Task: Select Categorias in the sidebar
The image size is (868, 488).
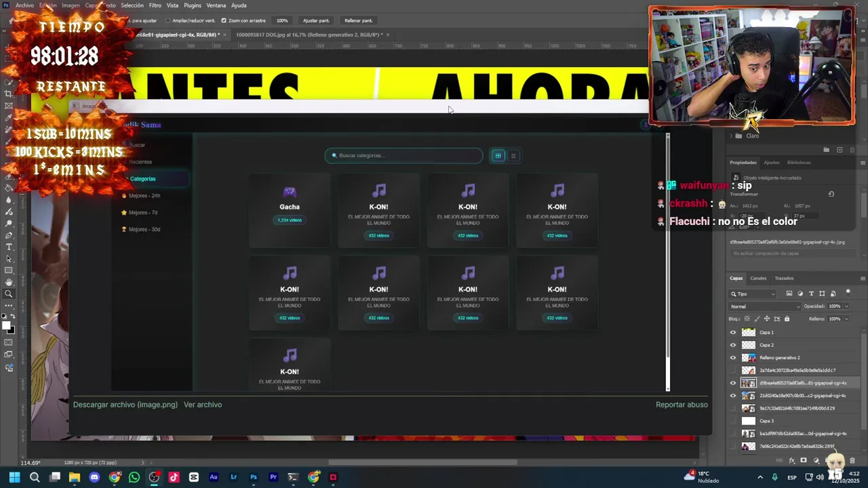Action: coord(152,179)
